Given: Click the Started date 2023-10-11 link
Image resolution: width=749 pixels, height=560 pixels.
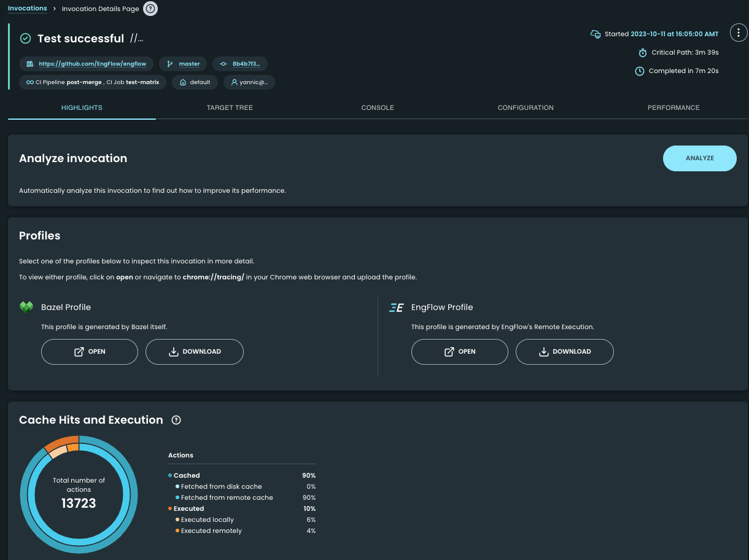Looking at the screenshot, I should point(675,34).
